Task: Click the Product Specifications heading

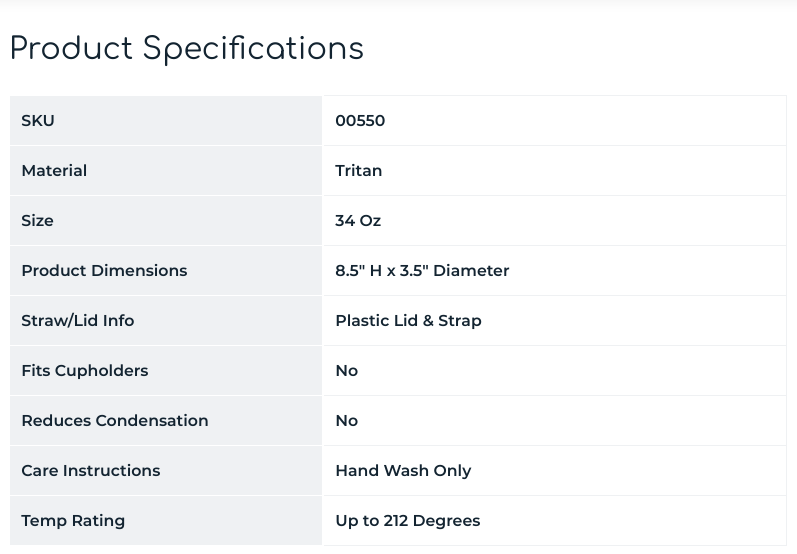Action: tap(187, 49)
